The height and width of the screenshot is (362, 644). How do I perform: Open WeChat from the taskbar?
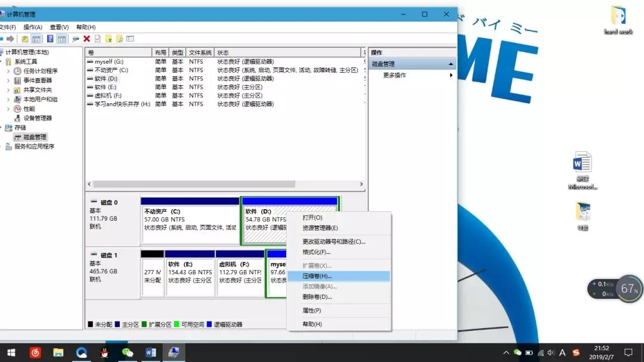click(128, 352)
